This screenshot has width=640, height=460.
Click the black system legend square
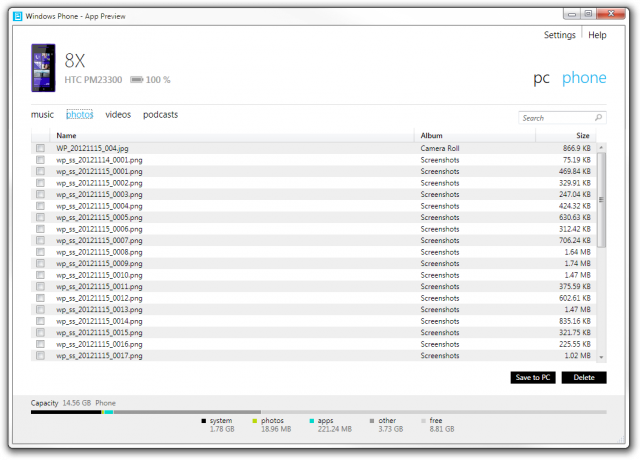(203, 421)
